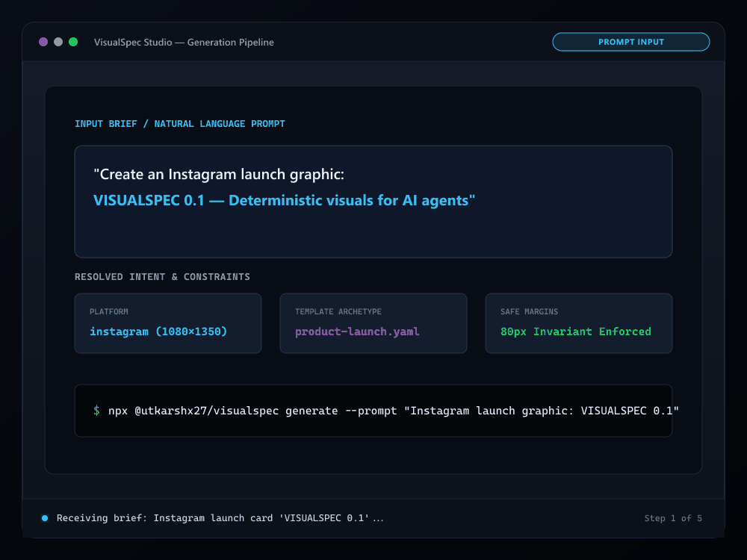
Task: Click the PROMPT INPUT badge button
Action: pyautogui.click(x=630, y=42)
